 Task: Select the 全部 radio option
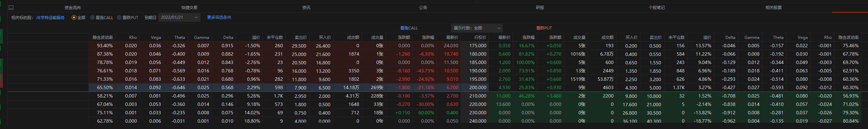[79, 17]
